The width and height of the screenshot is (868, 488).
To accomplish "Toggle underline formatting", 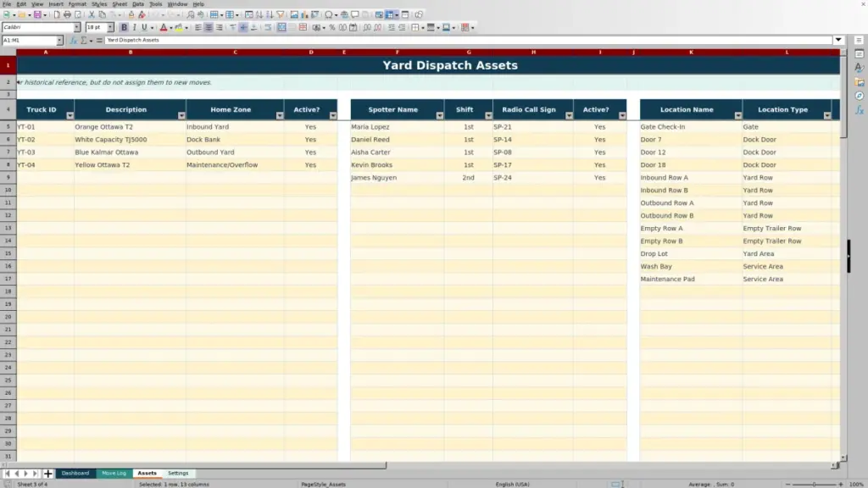I will 144,27.
